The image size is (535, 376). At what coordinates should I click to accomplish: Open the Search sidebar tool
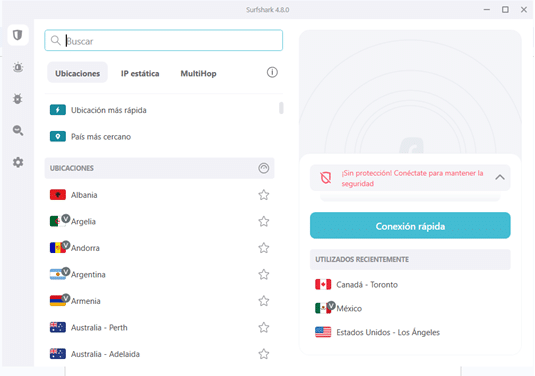(x=18, y=130)
